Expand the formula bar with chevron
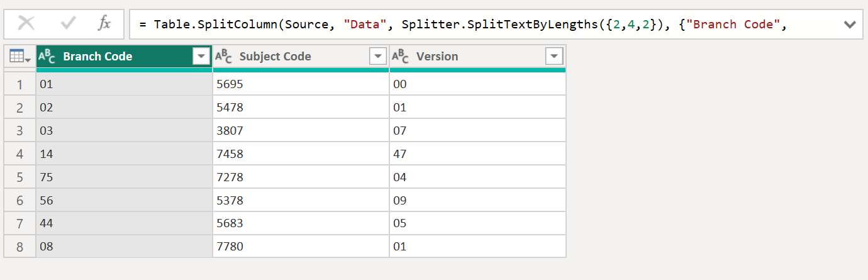The height and width of the screenshot is (280, 868). 850,25
